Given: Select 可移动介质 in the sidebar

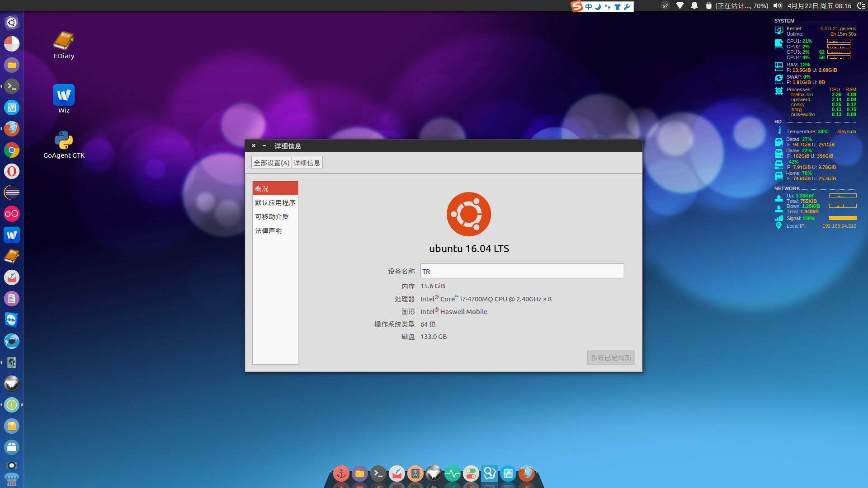Looking at the screenshot, I should click(x=275, y=216).
